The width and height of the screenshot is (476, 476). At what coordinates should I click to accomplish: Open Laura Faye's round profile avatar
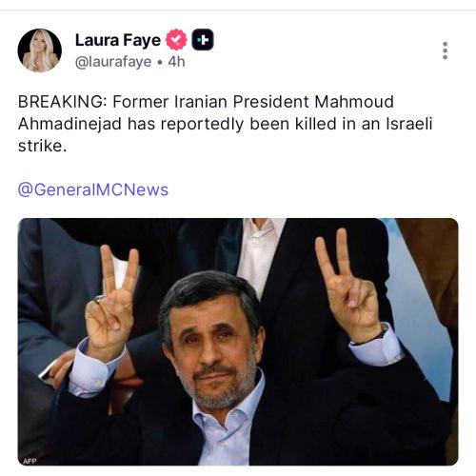coord(40,50)
